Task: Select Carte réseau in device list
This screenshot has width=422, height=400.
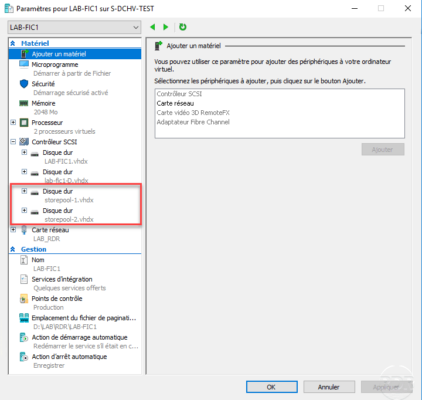Action: [x=175, y=103]
